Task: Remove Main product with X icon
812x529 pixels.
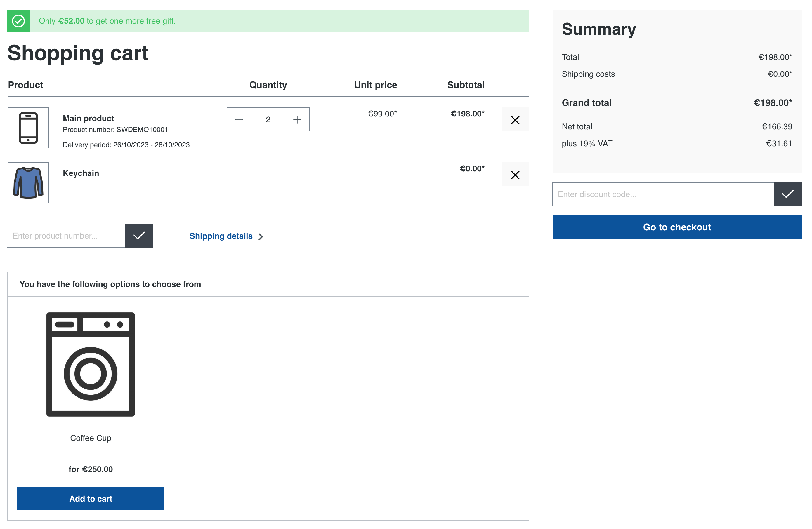Action: [x=515, y=119]
